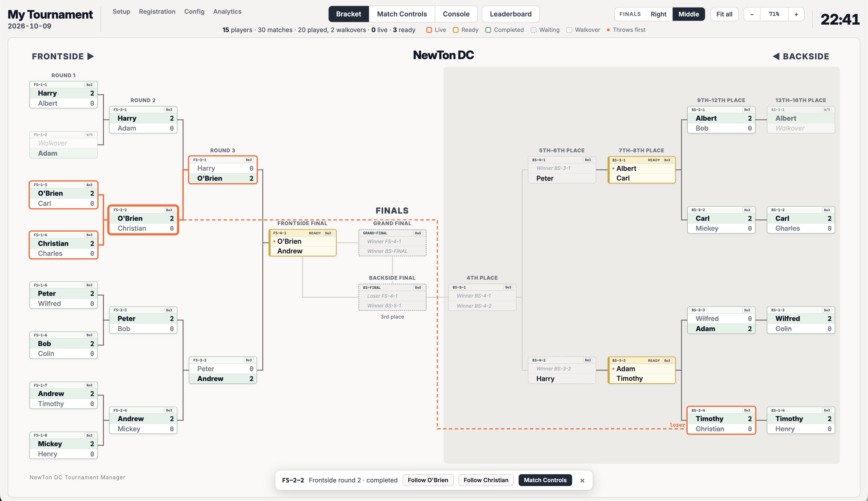Click Follow O'Brien button

tap(428, 480)
